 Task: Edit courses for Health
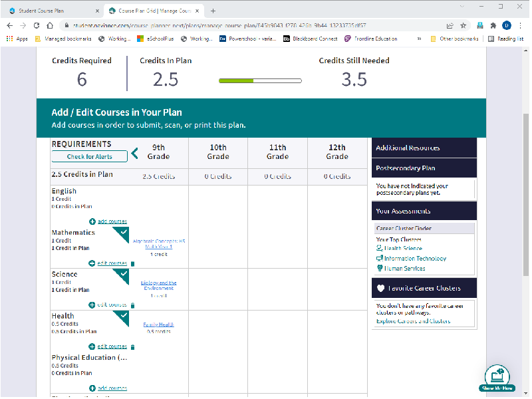pyautogui.click(x=112, y=346)
